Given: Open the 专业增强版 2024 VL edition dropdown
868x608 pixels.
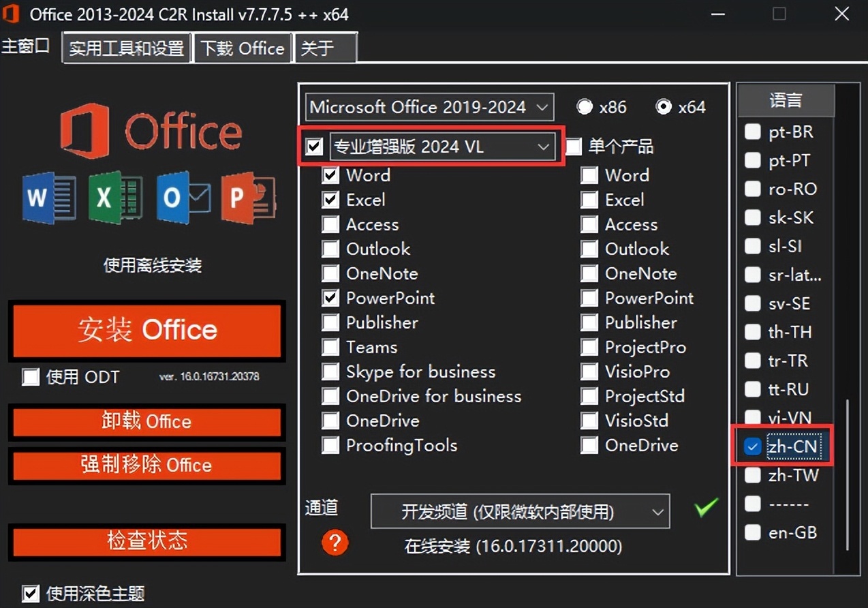Looking at the screenshot, I should [x=442, y=146].
